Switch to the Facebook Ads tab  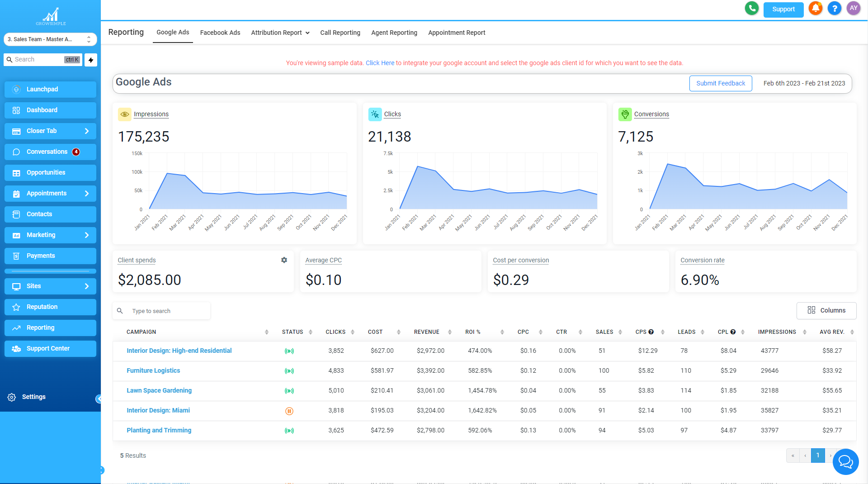(x=220, y=33)
